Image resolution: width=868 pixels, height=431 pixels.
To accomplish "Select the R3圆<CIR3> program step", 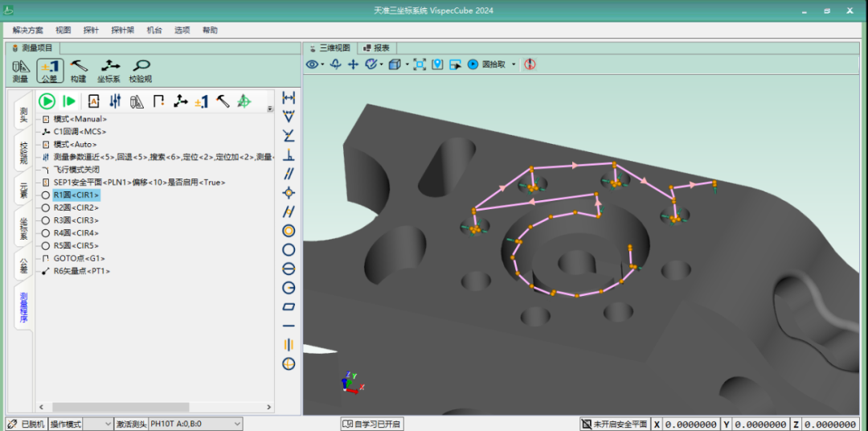I will coord(76,220).
